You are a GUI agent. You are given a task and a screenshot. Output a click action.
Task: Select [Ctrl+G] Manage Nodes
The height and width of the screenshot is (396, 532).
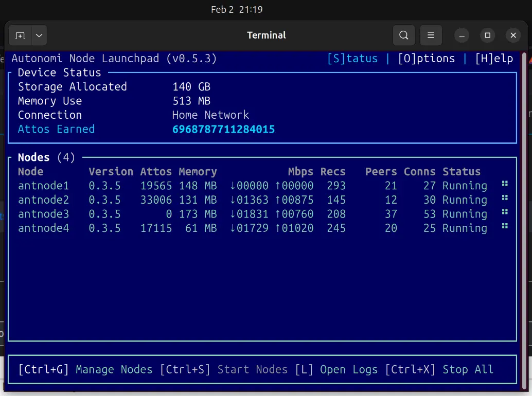coord(85,369)
